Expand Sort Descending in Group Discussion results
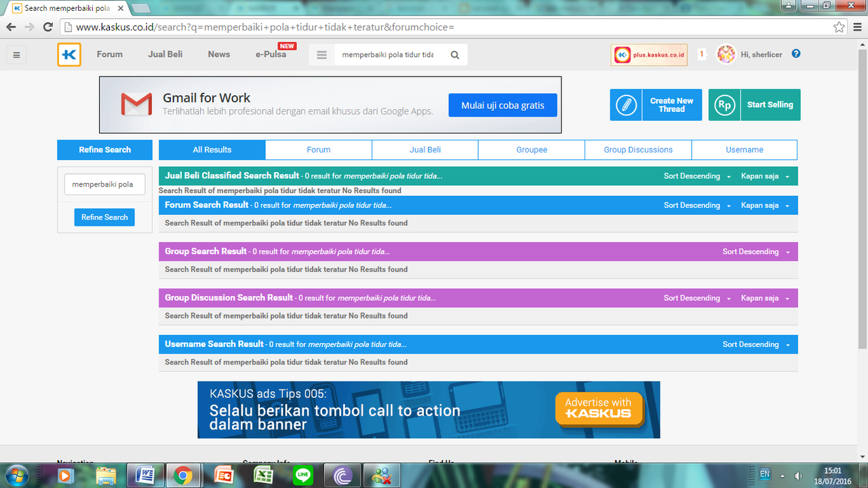This screenshot has height=488, width=868. coord(697,298)
